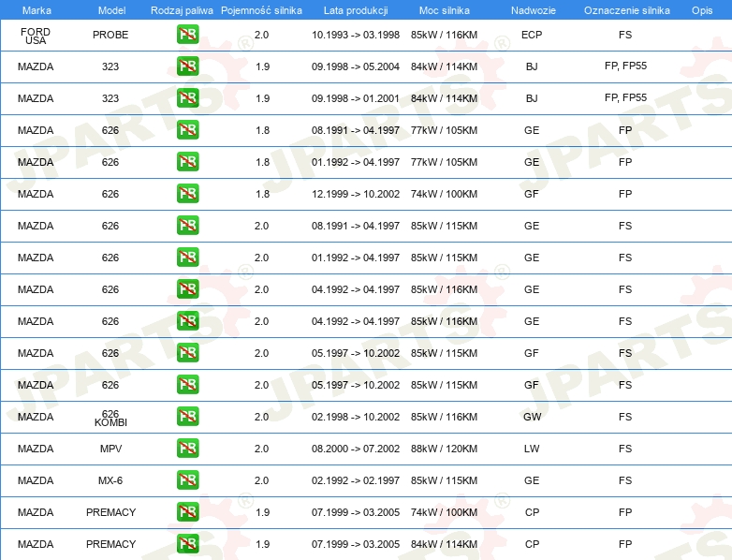Viewport: 732px width, 560px height.
Task: Click the Lata produkcji column header
Action: coord(356,10)
